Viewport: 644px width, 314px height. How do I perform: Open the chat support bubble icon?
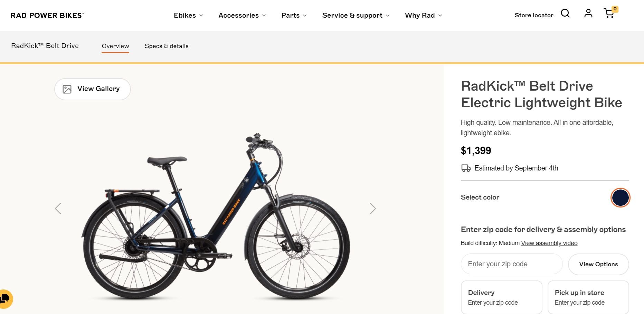tap(5, 298)
